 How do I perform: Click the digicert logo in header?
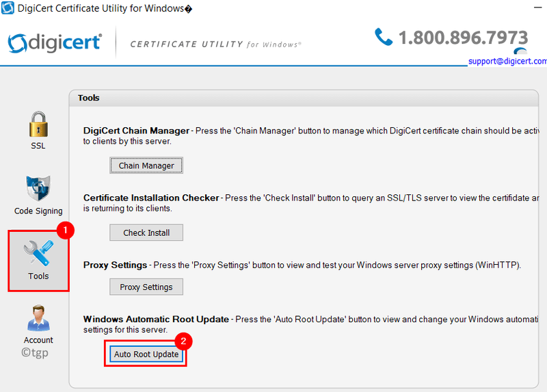tap(55, 43)
